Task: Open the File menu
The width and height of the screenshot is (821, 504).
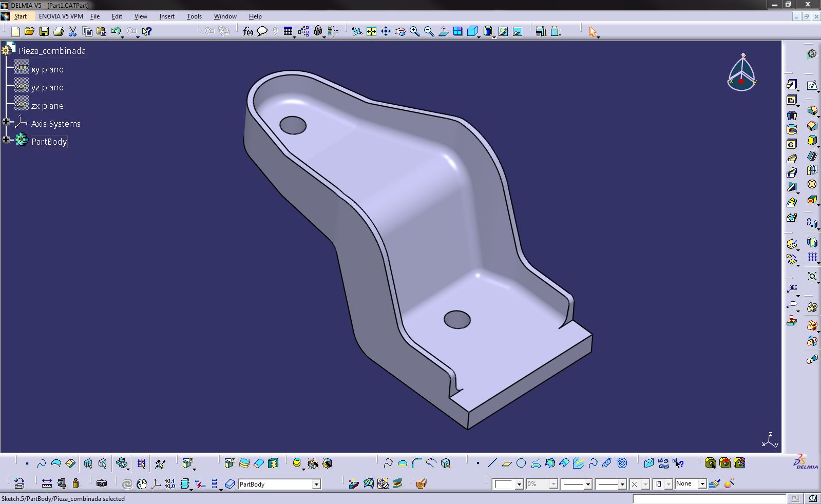Action: pos(95,16)
